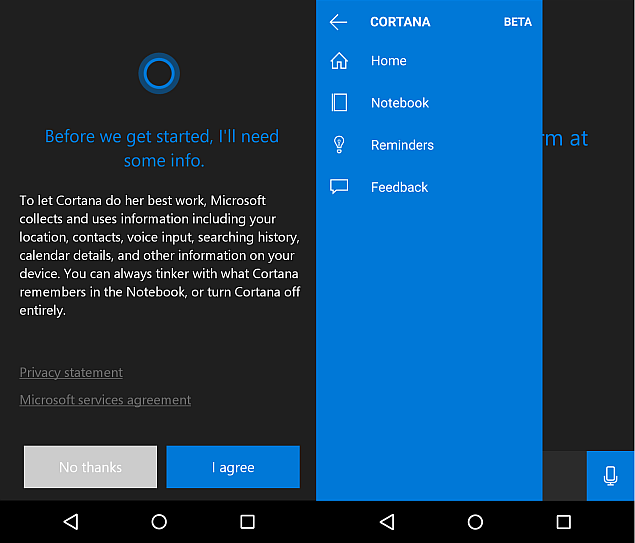Click the Home house icon in menu
Image resolution: width=635 pixels, height=543 pixels.
(x=339, y=61)
